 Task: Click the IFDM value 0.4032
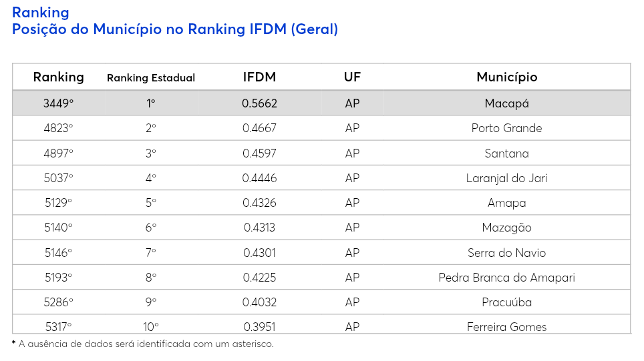tap(259, 302)
